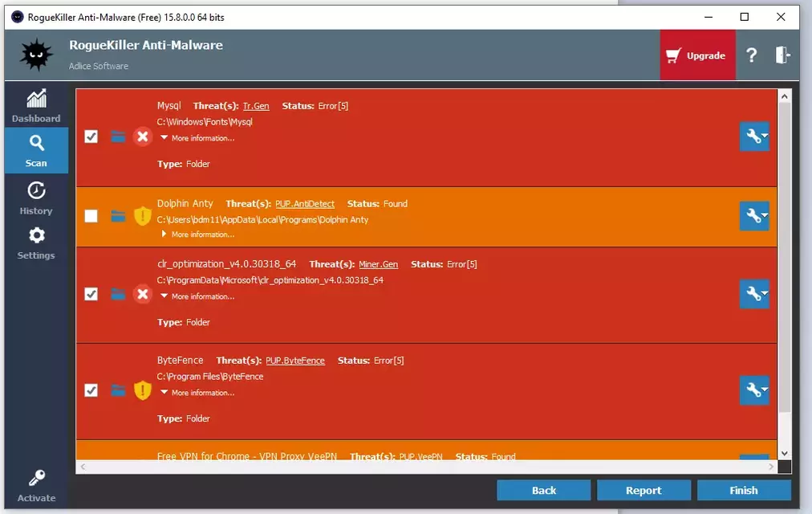Click red X status icon for clr_optimization
This screenshot has height=514, width=812.
[142, 294]
